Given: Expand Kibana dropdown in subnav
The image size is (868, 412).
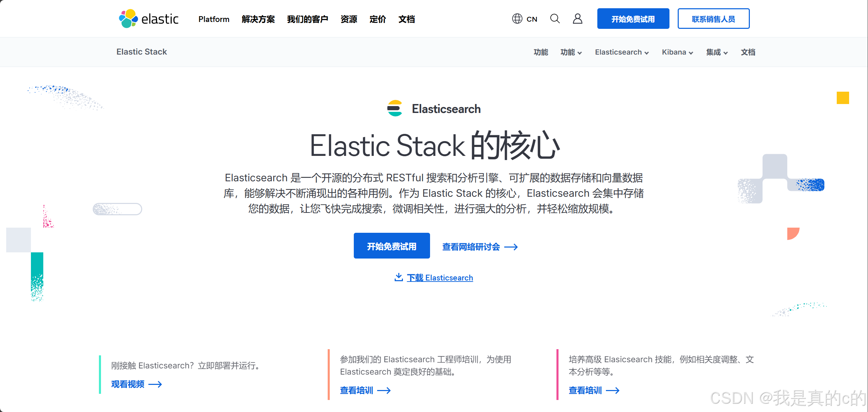Looking at the screenshot, I should (677, 52).
